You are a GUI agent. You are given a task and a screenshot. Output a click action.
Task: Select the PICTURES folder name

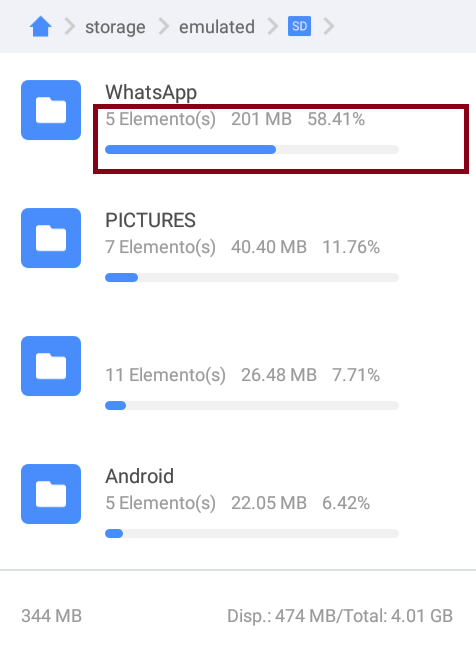click(150, 220)
